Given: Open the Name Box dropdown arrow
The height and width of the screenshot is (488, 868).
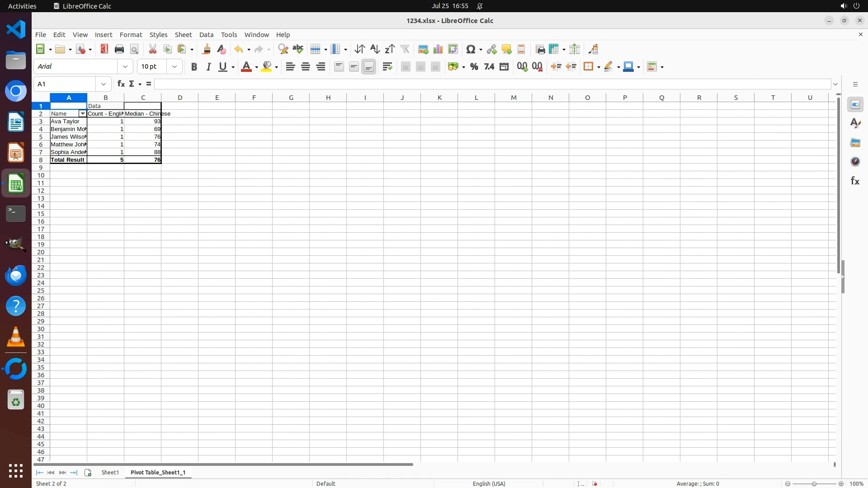Looking at the screenshot, I should click(104, 84).
